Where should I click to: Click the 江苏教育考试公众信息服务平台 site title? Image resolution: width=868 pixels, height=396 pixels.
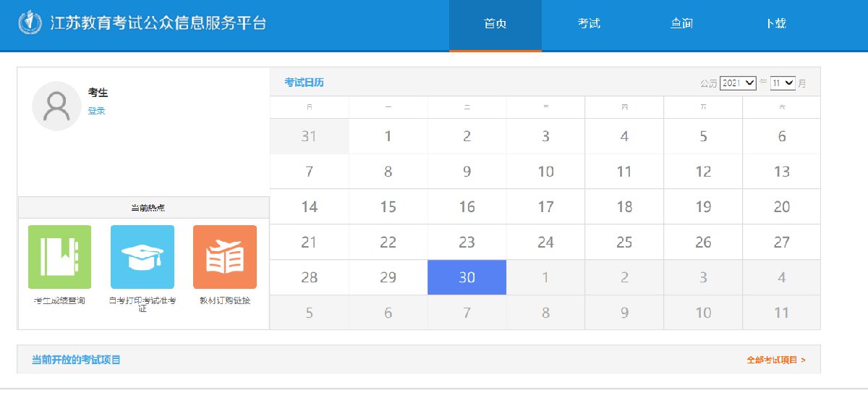[158, 23]
